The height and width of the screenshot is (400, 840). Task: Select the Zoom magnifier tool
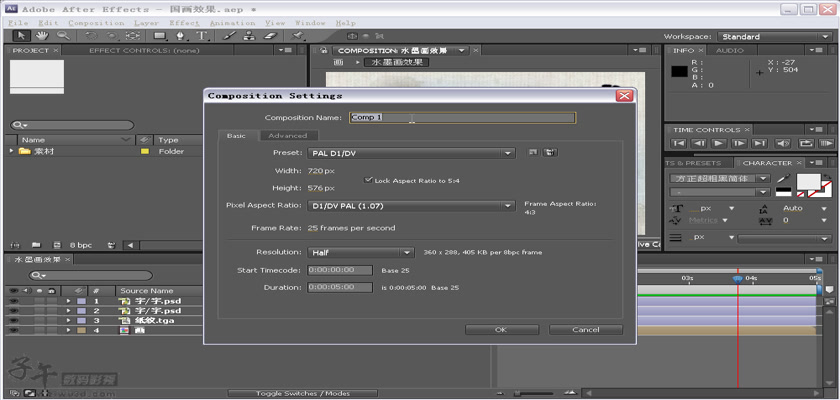63,36
